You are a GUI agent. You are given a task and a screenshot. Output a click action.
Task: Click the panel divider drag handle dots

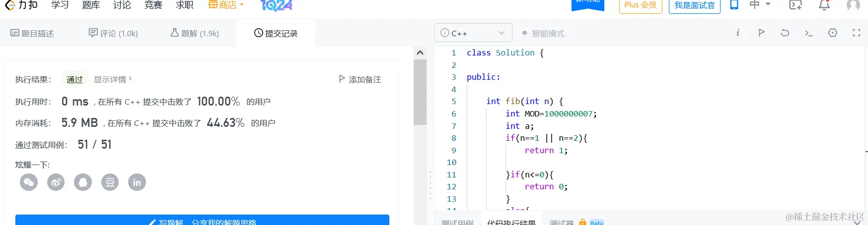tap(431, 185)
